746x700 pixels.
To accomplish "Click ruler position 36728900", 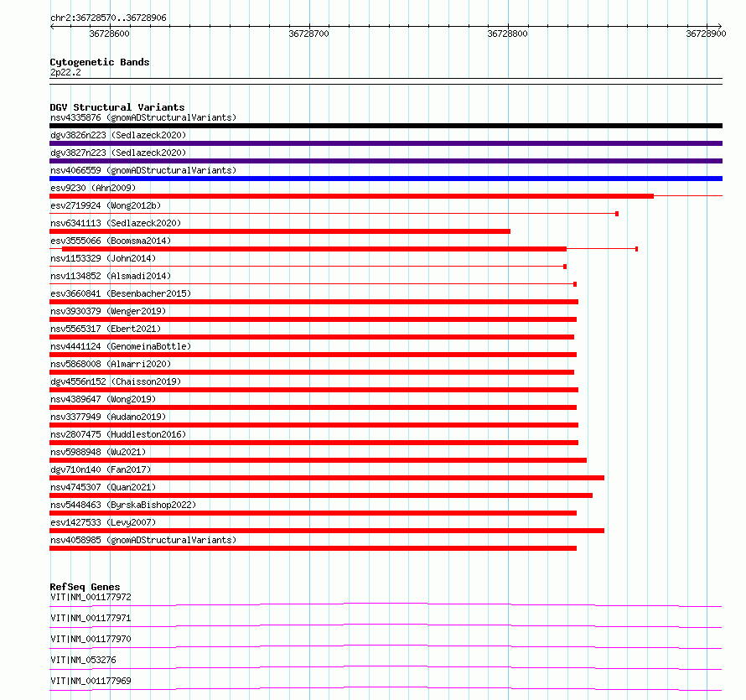I will 706,34.
